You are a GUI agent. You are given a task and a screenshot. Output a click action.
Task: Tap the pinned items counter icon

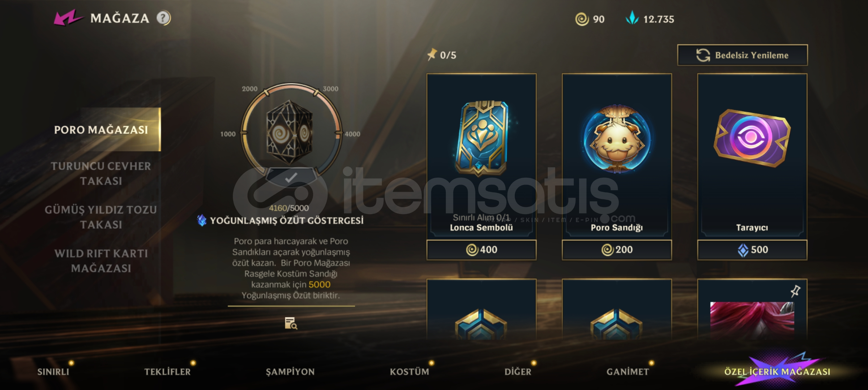tap(432, 55)
